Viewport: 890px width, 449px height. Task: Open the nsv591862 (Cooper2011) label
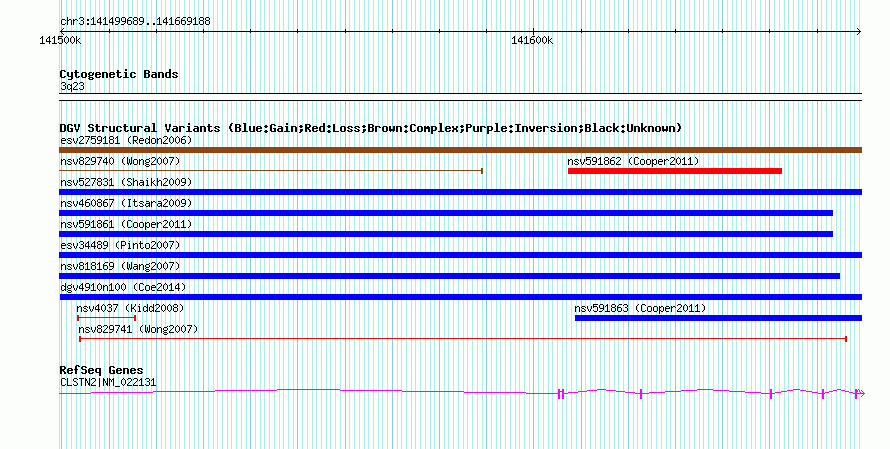pos(633,161)
